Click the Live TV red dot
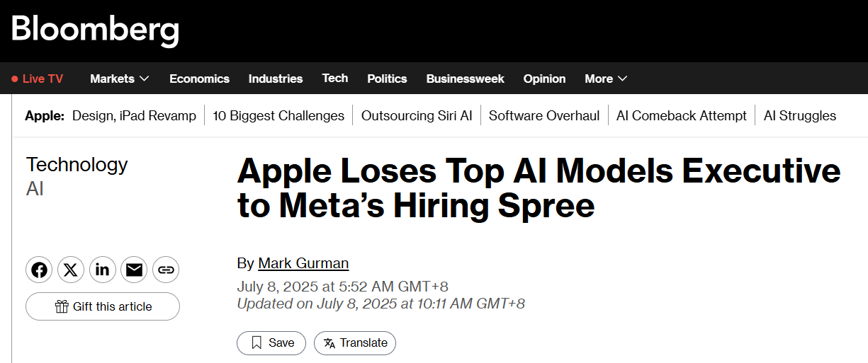Screen dimensions: 868x363 pyautogui.click(x=15, y=79)
